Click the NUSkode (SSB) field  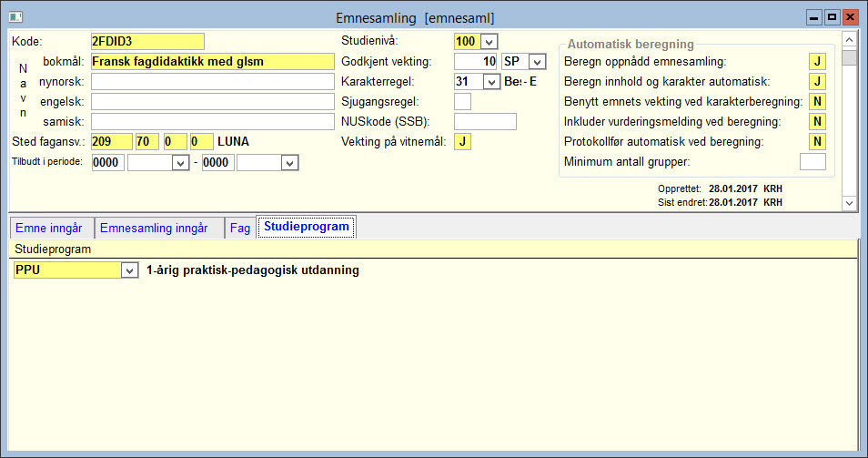[486, 122]
